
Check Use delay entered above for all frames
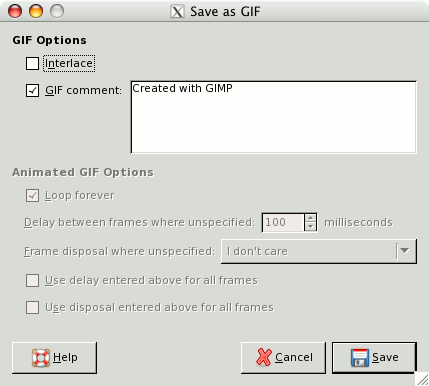pos(32,281)
